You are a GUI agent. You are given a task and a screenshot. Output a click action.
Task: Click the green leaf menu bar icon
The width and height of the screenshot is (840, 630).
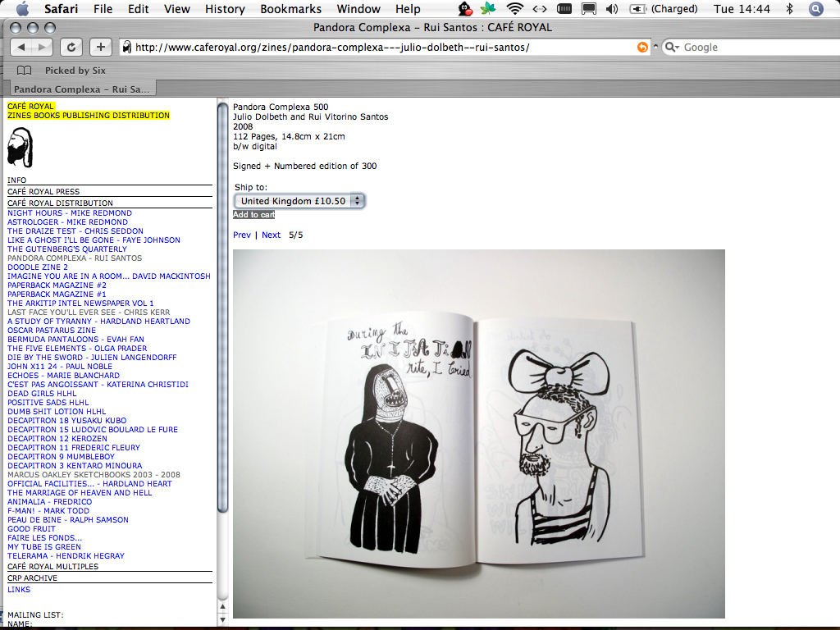point(488,8)
